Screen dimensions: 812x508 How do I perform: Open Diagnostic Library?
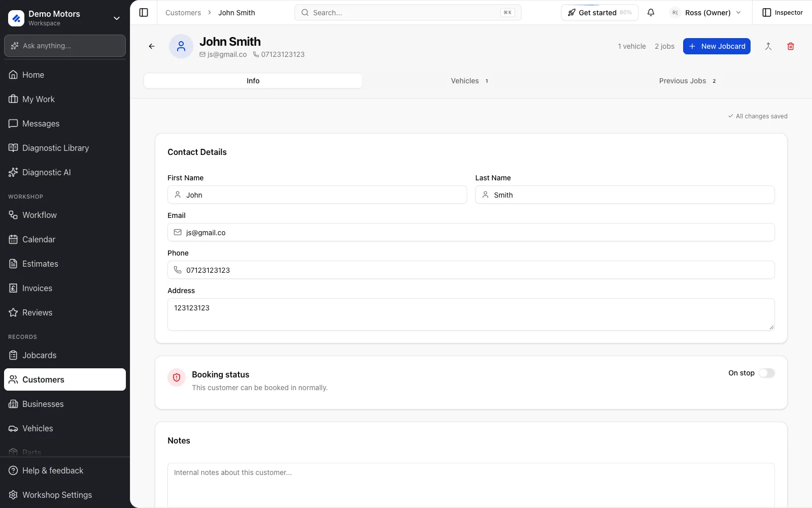point(65,148)
